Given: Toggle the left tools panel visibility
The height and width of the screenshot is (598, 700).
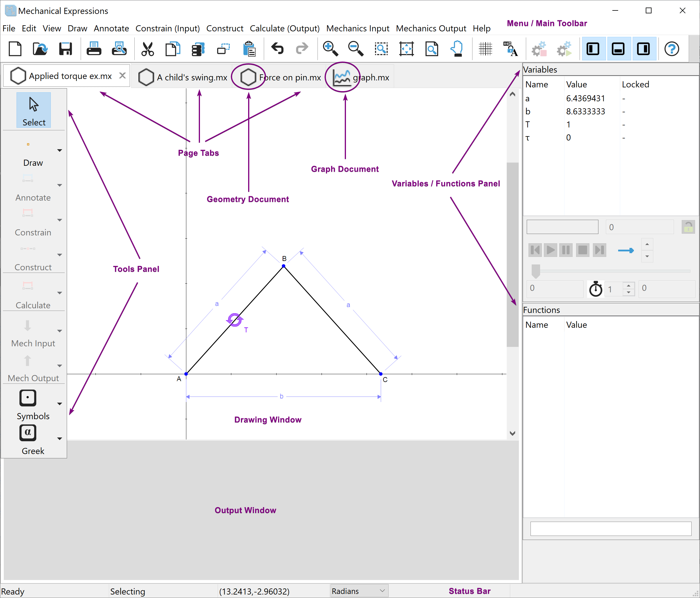Looking at the screenshot, I should (x=593, y=49).
